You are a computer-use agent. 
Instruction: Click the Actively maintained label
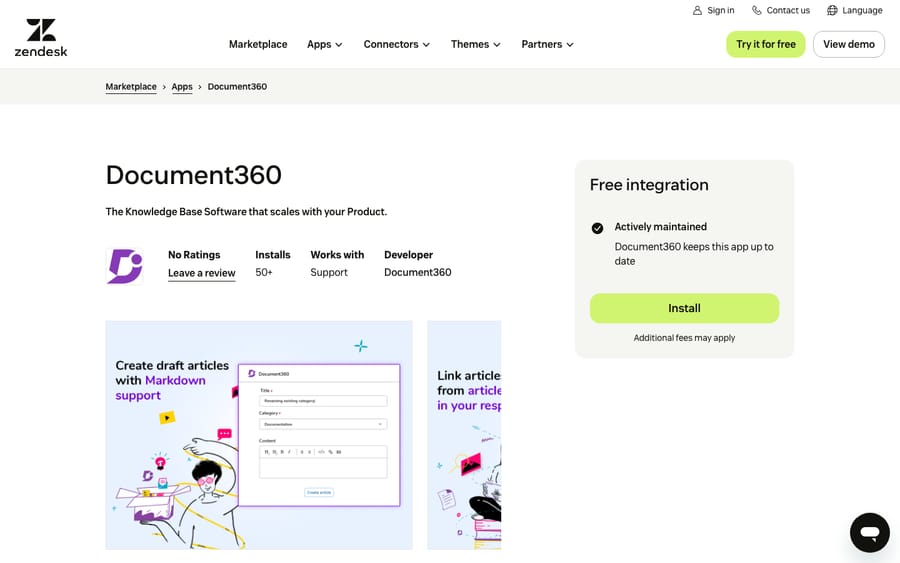661,227
